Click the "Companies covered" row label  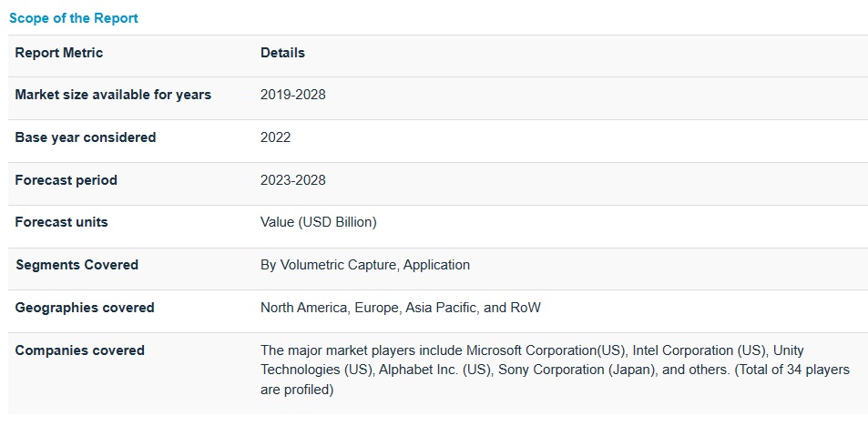80,350
